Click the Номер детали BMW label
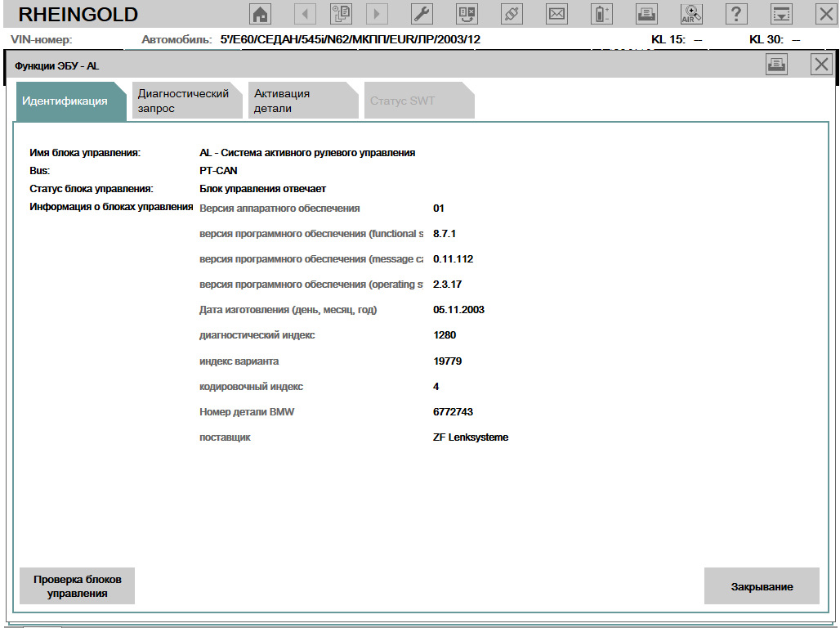This screenshot has height=628, width=840. pos(247,412)
